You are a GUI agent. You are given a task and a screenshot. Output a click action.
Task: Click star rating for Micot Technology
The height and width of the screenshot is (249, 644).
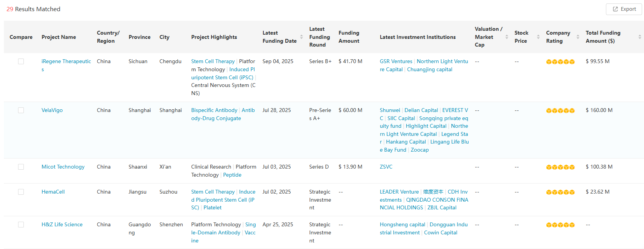click(560, 167)
